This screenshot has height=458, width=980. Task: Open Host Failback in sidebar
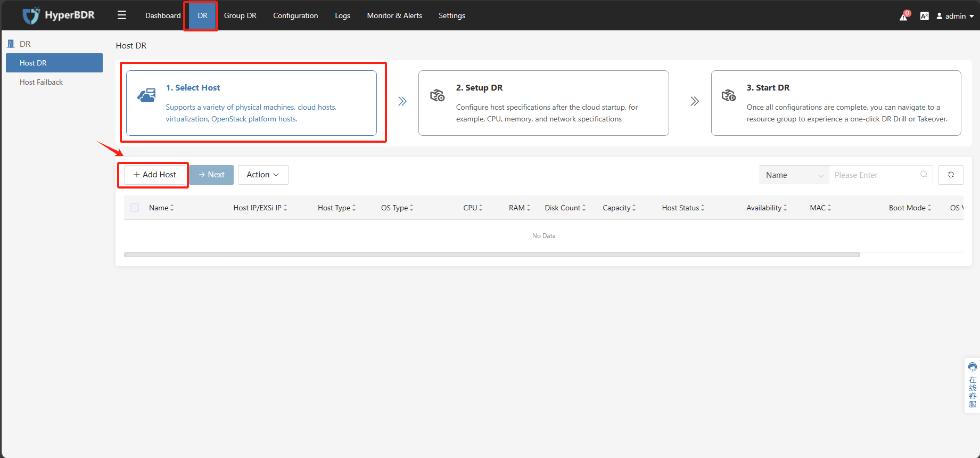point(41,82)
